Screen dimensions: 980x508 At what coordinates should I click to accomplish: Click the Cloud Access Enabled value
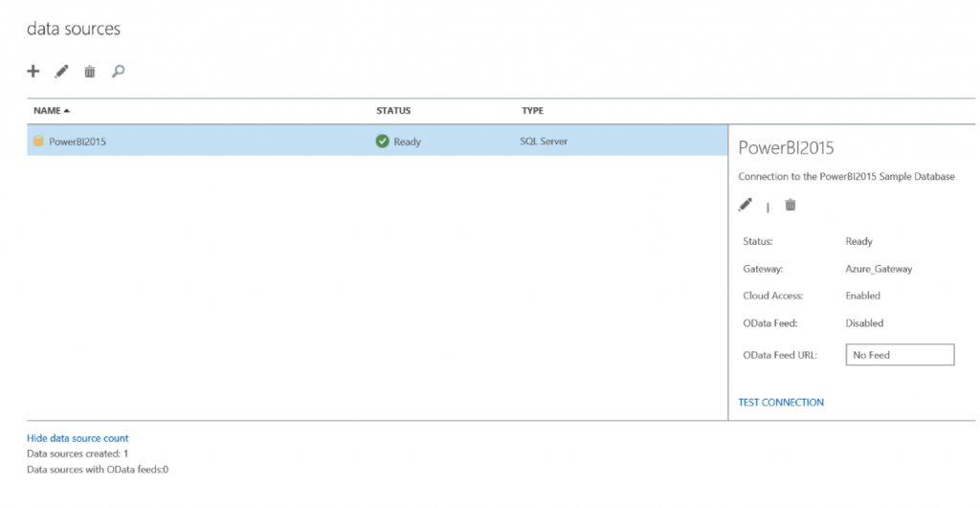click(862, 296)
